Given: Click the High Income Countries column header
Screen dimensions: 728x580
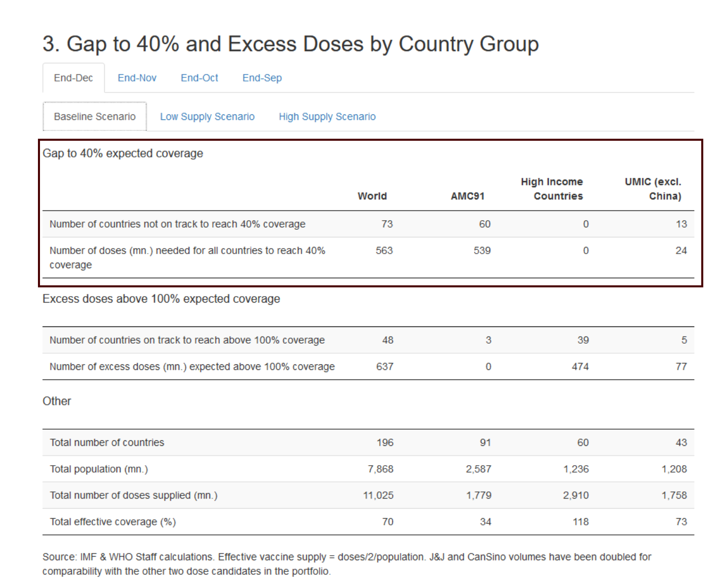Looking at the screenshot, I should tap(552, 189).
